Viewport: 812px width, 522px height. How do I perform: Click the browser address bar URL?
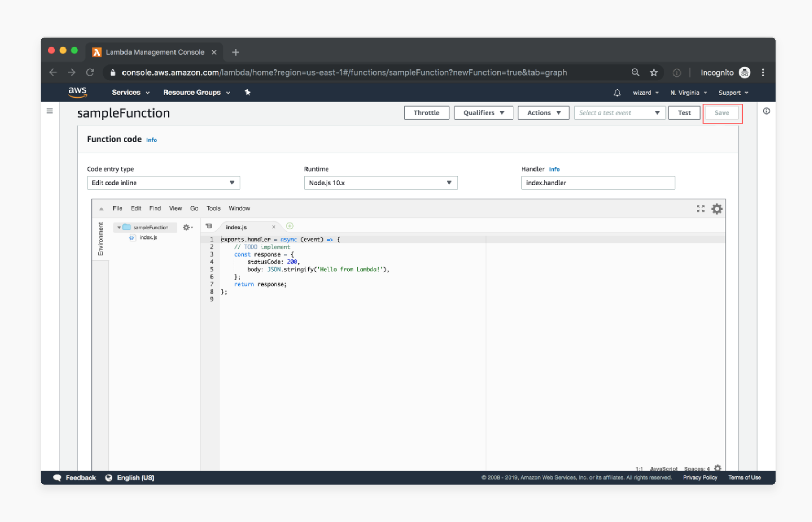coord(344,73)
